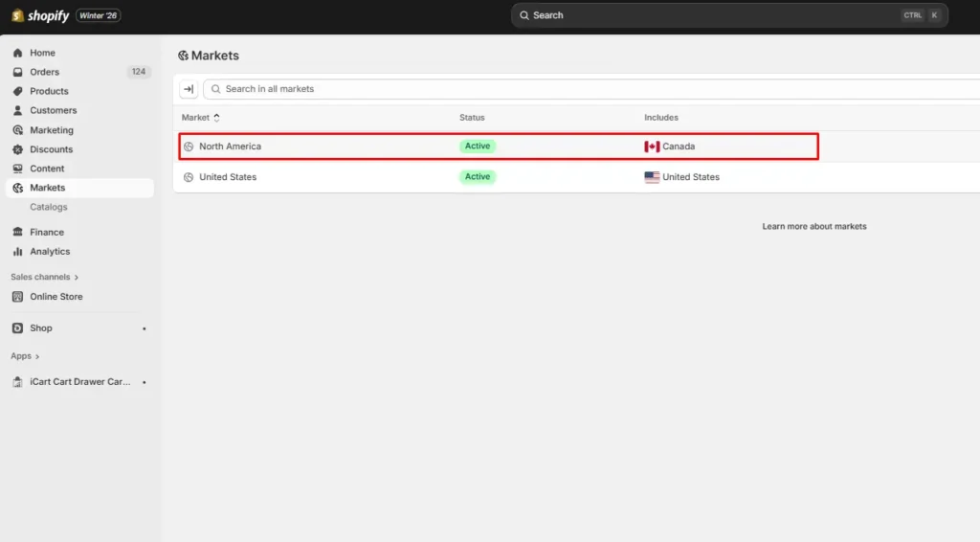980x542 pixels.
Task: Click the Shopify logo in header
Action: [x=40, y=15]
